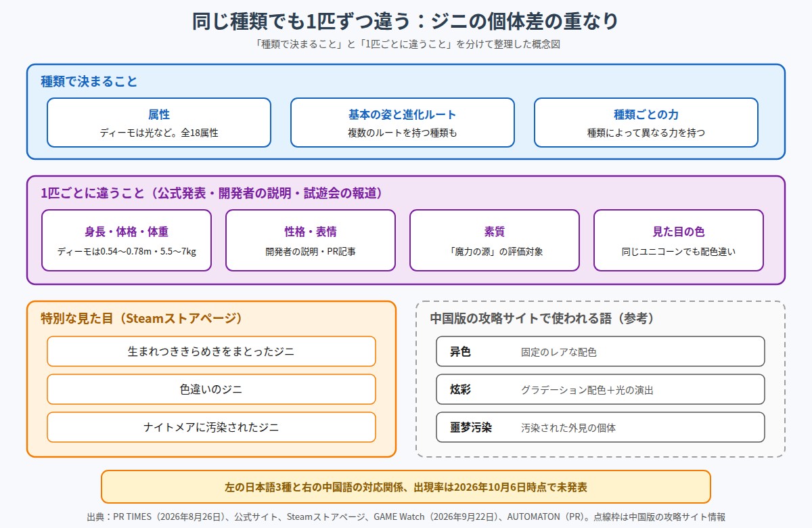This screenshot has height=528, width=812.
Task: Click the heading 1匹ごとに違うこと（公式発表・開発者の説明・試遊会の報道）
Action: click(212, 194)
